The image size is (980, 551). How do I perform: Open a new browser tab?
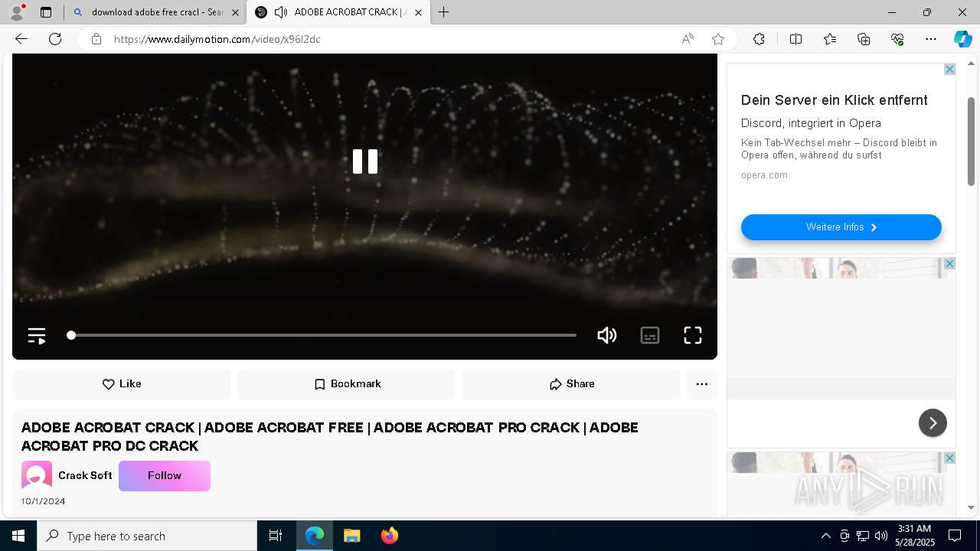click(443, 12)
